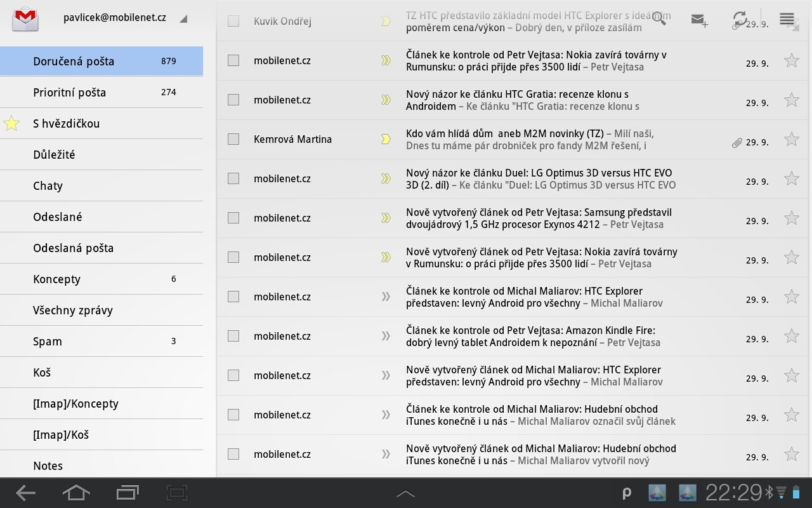Select checkbox for Samsung Exynos 4212 email
This screenshot has width=812, height=508.
point(233,218)
